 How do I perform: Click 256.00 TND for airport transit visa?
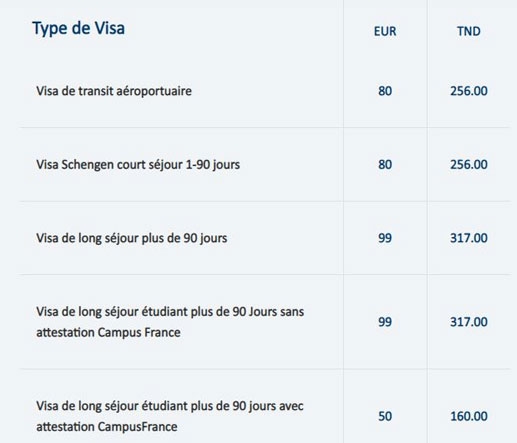click(469, 91)
